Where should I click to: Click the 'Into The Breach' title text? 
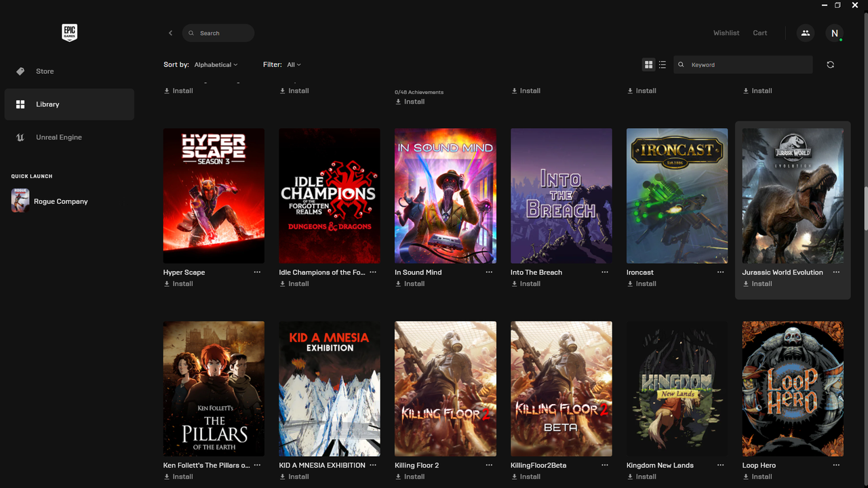tap(536, 272)
